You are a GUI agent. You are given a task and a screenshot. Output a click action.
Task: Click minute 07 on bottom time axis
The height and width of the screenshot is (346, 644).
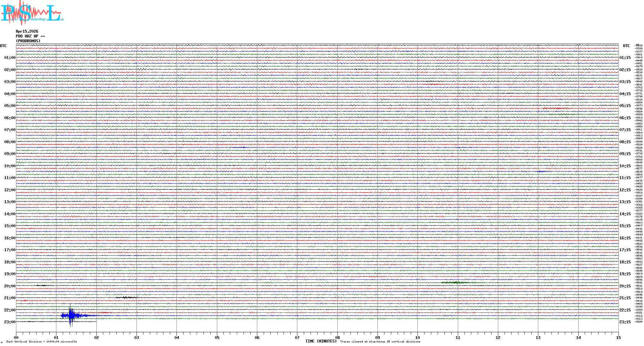click(x=297, y=338)
